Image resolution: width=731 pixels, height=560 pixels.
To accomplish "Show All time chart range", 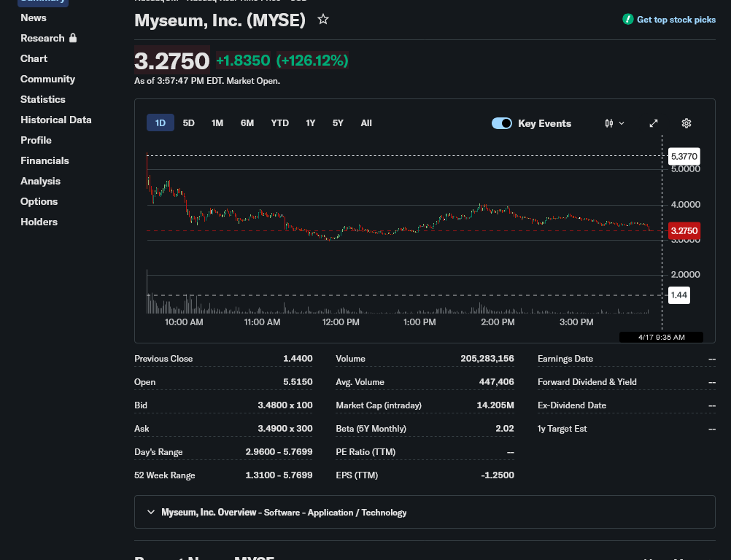I will point(366,123).
